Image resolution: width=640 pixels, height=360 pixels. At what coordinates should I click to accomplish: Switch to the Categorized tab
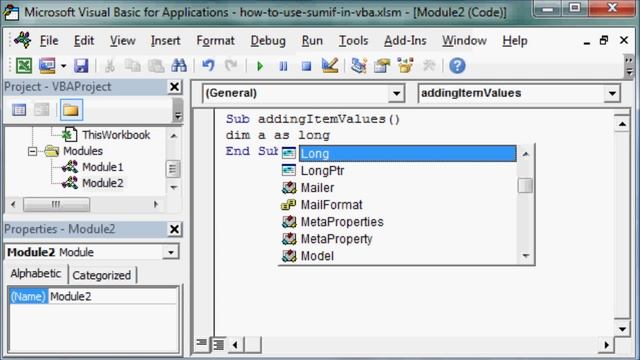(x=102, y=276)
